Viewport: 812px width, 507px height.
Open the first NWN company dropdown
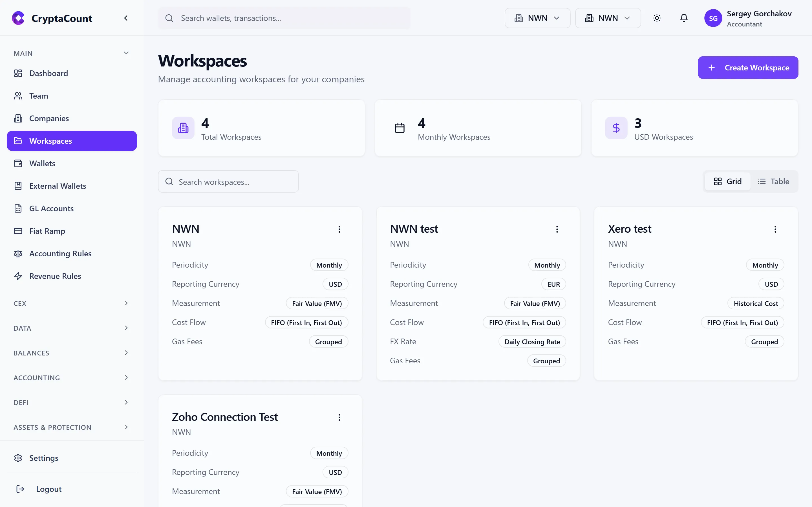coord(537,18)
